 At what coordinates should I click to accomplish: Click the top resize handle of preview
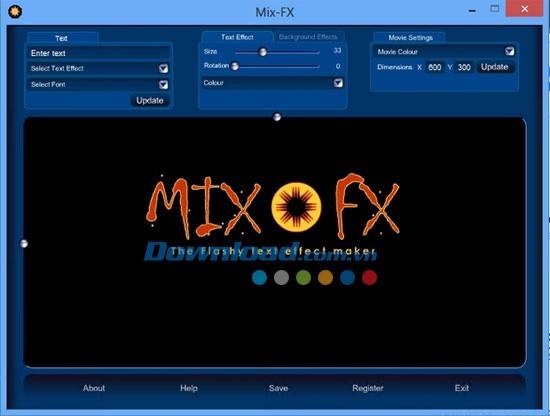277,117
